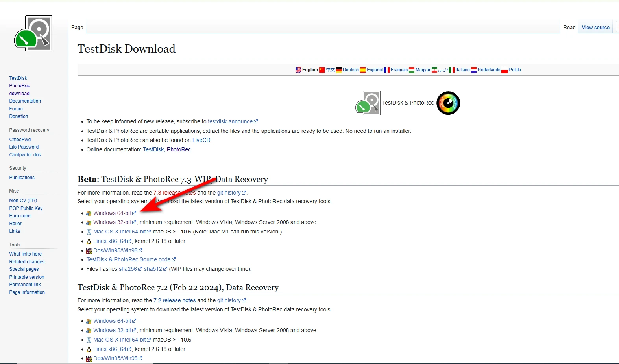Download beta Linux x86_64 build
The height and width of the screenshot is (364, 619).
(112, 241)
